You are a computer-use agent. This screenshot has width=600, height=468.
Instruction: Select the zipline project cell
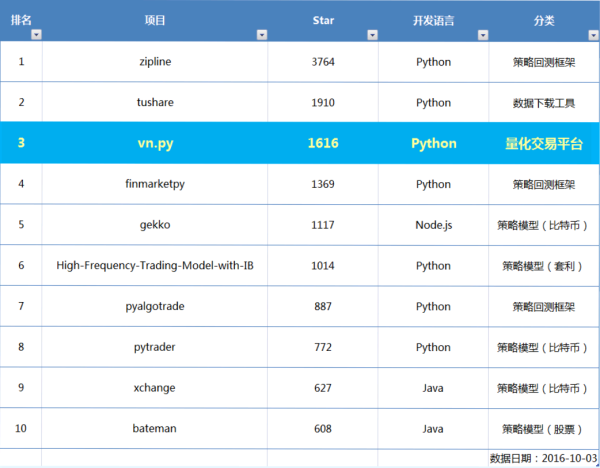[x=155, y=62]
